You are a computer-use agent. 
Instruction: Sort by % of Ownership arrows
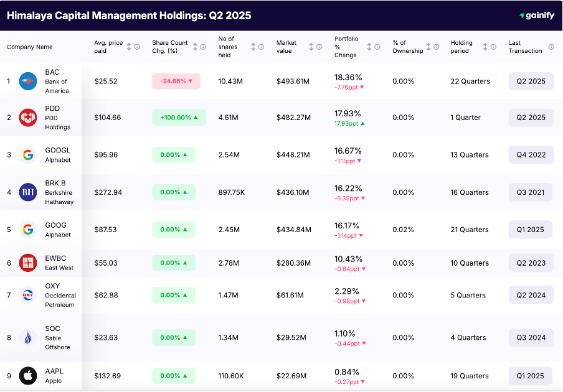[428, 47]
